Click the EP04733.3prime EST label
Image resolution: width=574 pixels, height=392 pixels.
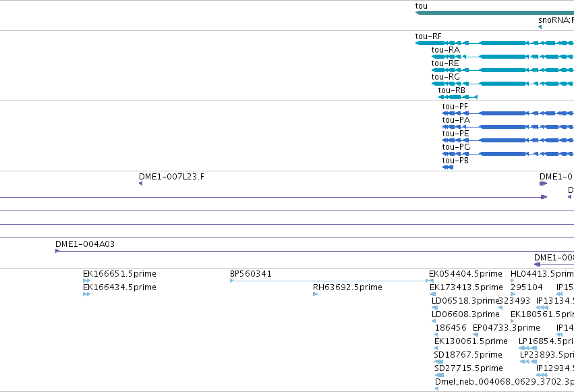(507, 328)
